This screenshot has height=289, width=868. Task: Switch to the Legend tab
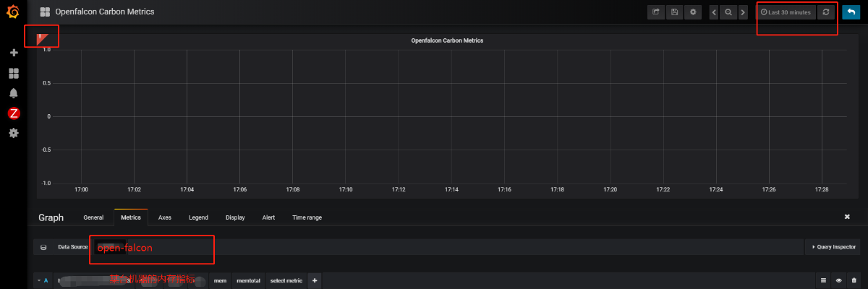198,217
